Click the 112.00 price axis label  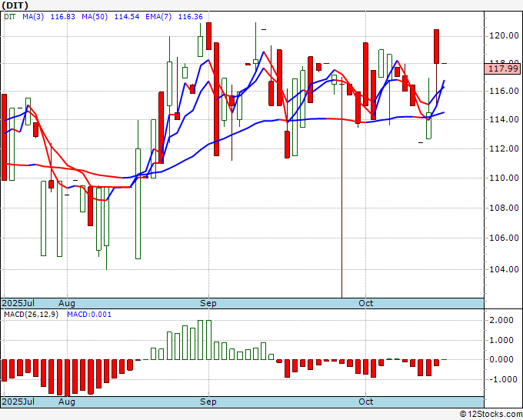(x=504, y=148)
